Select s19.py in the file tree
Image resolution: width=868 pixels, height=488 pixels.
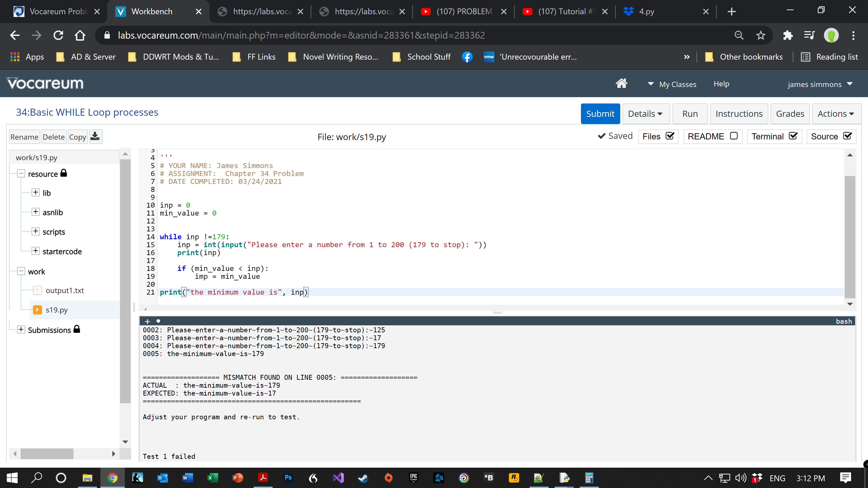click(x=57, y=310)
